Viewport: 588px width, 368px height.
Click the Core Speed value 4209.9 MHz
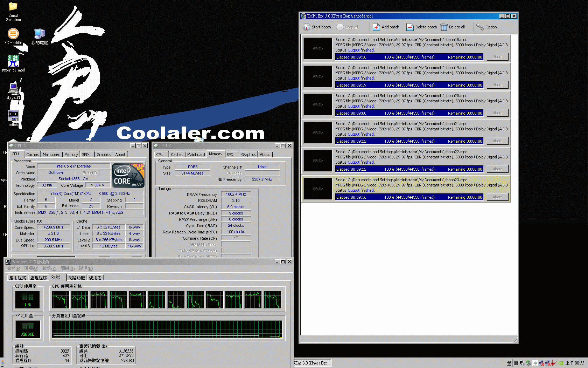coord(54,227)
